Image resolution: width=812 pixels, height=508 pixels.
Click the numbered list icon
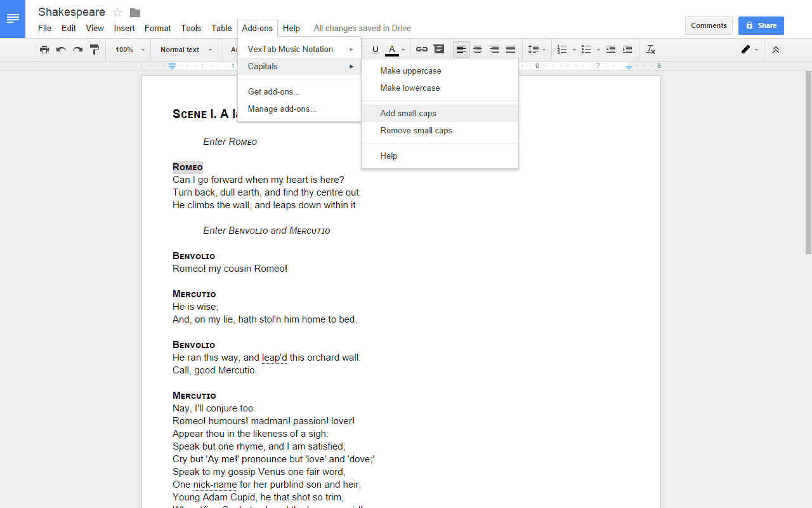tap(562, 50)
